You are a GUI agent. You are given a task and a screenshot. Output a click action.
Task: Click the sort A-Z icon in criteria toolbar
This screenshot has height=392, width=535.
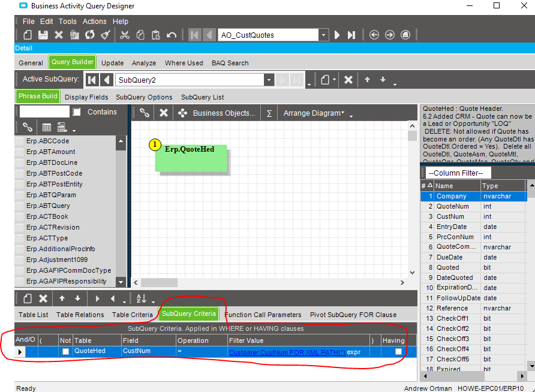coord(142,298)
